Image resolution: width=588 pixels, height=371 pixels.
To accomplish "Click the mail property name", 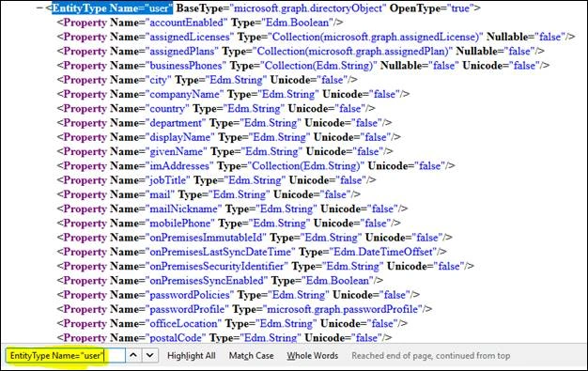I will 160,194.
